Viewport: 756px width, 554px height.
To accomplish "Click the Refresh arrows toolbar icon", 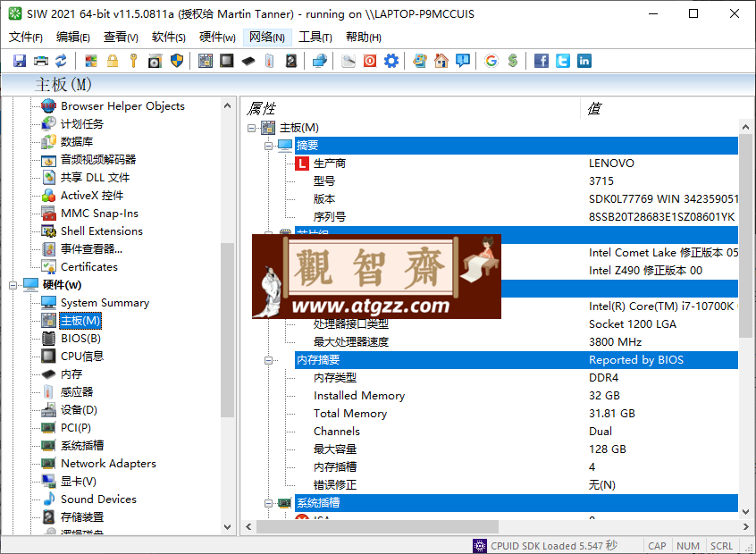I will (x=62, y=61).
